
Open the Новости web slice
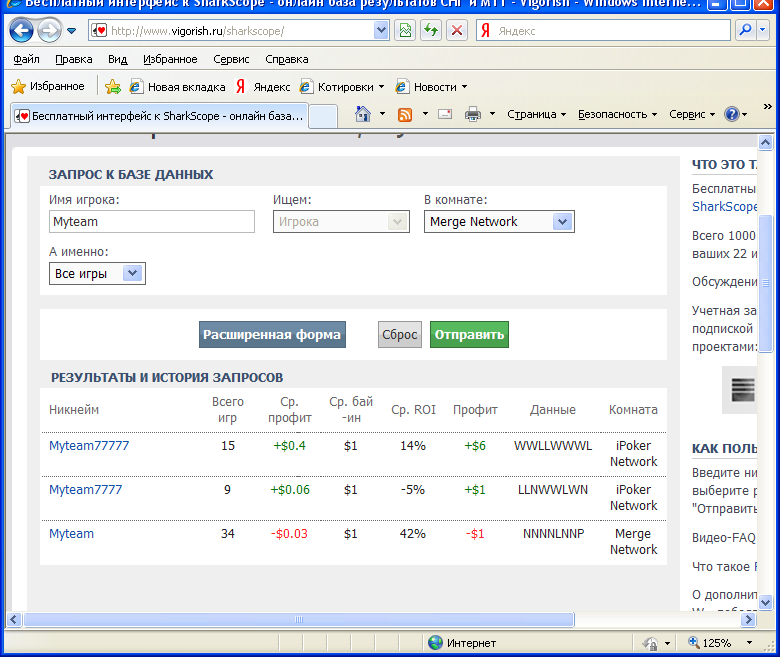pos(431,87)
